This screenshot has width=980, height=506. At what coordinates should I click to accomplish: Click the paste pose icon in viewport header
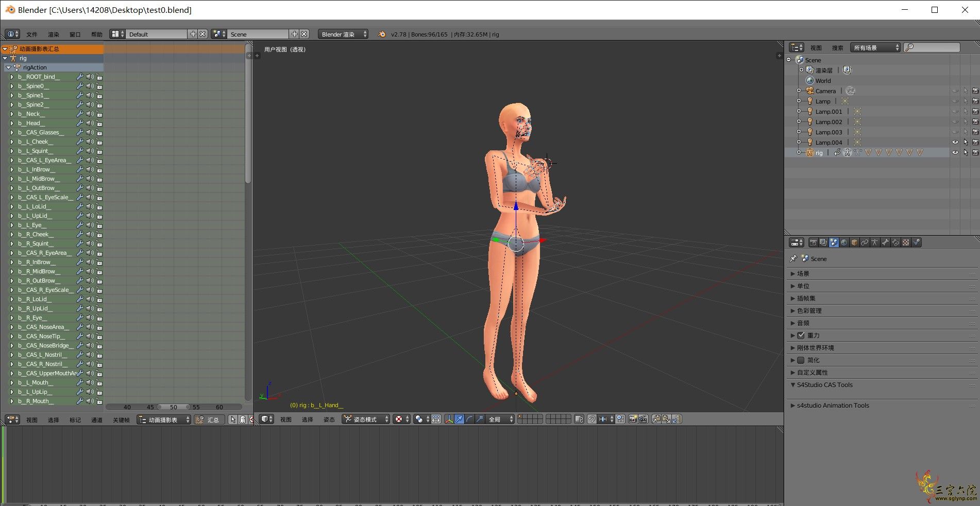666,419
